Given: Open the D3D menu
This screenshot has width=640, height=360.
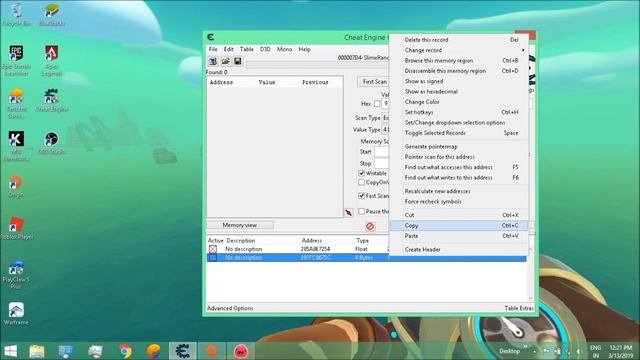Looking at the screenshot, I should [x=265, y=49].
